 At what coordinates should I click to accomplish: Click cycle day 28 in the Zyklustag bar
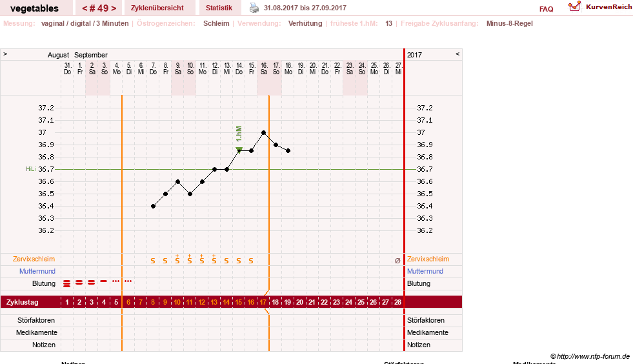pos(397,302)
